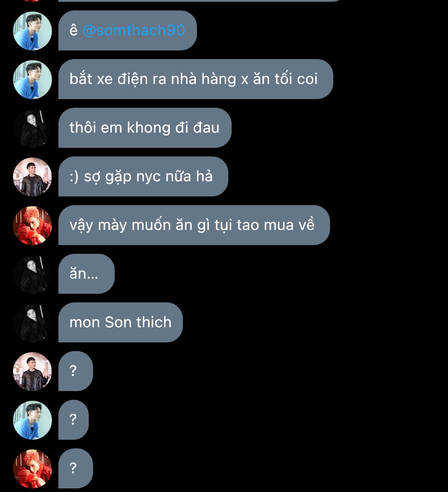Select the 'vậy mày muốn ăn gì' message
Viewport: 448px width, 492px height.
tap(194, 225)
